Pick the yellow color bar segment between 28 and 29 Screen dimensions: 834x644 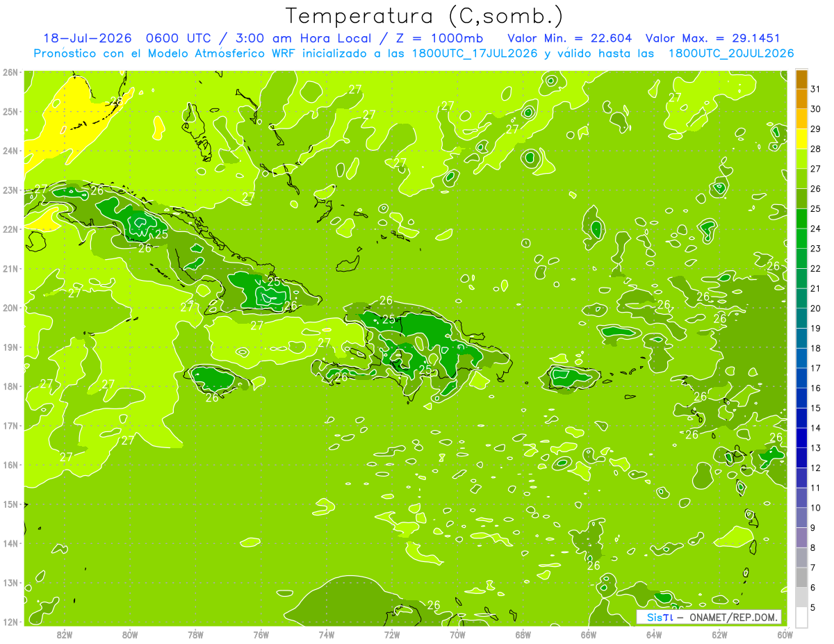click(x=801, y=140)
